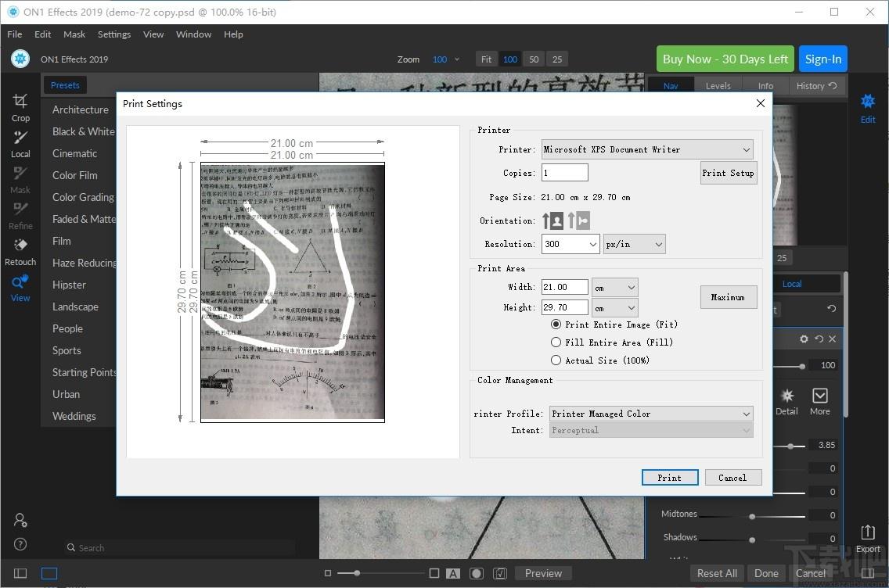This screenshot has width=889, height=588.
Task: Open filter settings gear icon
Action: point(804,339)
